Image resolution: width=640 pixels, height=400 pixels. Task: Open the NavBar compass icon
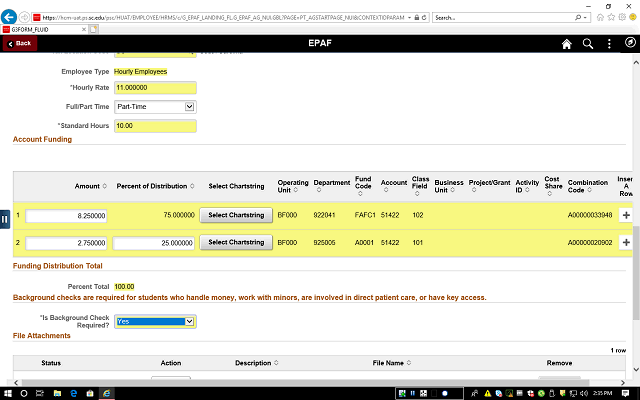click(x=629, y=44)
